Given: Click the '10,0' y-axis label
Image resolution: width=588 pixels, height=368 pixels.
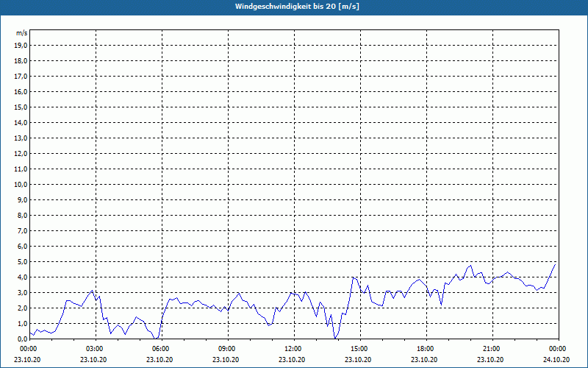Looking at the screenshot, I should [x=21, y=185].
